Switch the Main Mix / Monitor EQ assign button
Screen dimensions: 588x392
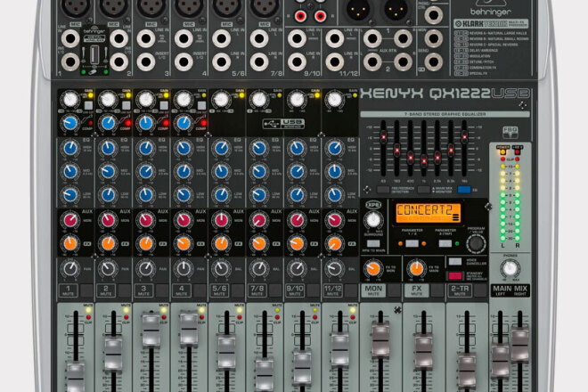coord(423,190)
